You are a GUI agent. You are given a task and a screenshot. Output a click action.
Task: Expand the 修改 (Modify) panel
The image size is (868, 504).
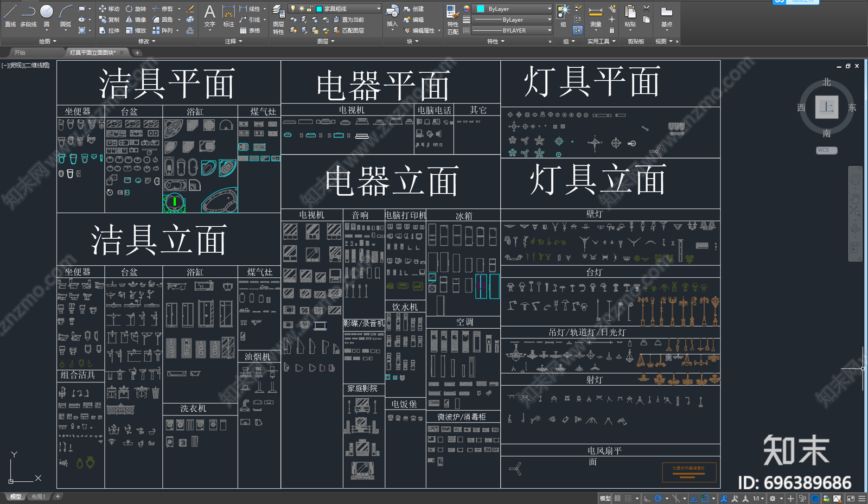point(146,41)
